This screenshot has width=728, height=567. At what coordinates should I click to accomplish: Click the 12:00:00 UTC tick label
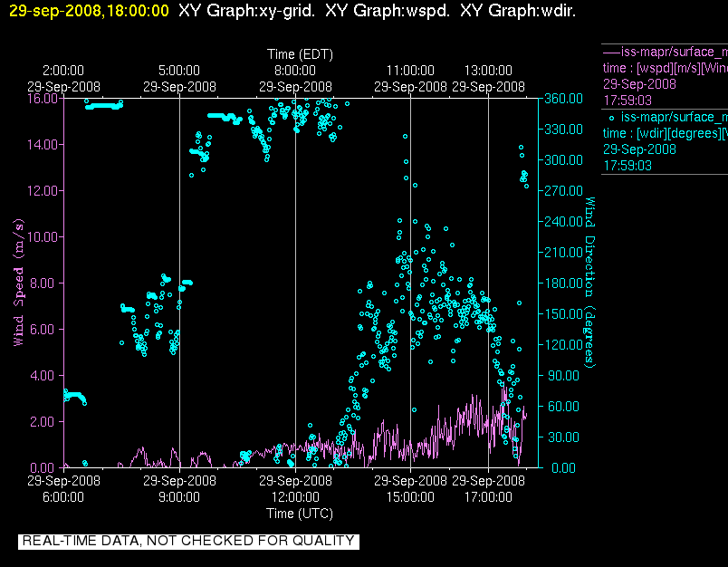(x=295, y=497)
